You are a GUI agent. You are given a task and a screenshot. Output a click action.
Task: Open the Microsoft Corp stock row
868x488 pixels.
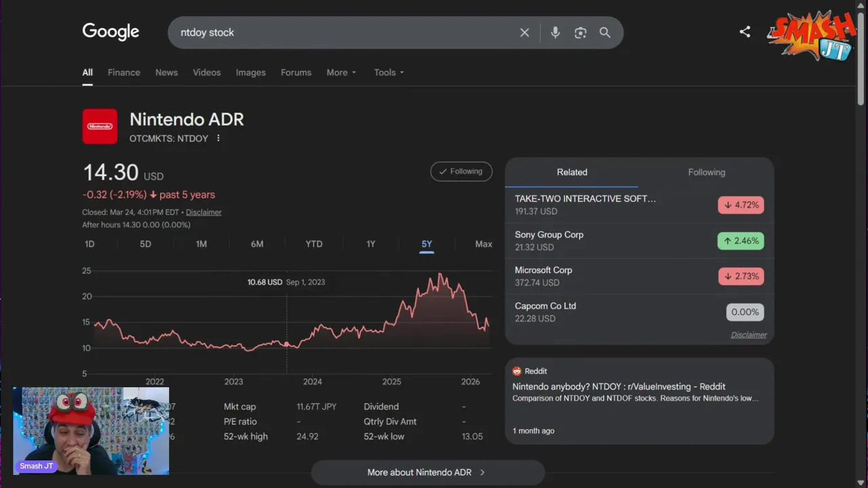click(x=639, y=276)
